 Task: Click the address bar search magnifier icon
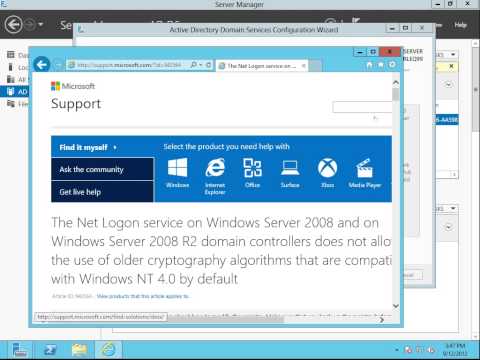click(193, 65)
